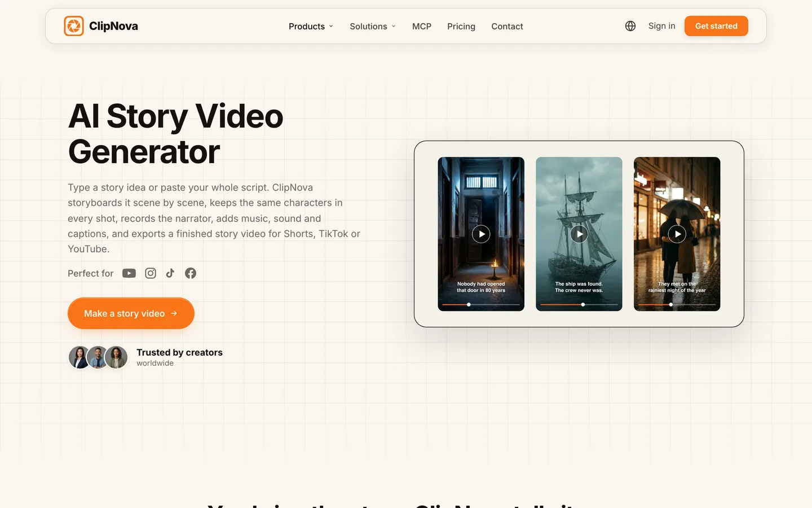
Task: Click the YouTube icon beside Perfect for
Action: point(129,273)
